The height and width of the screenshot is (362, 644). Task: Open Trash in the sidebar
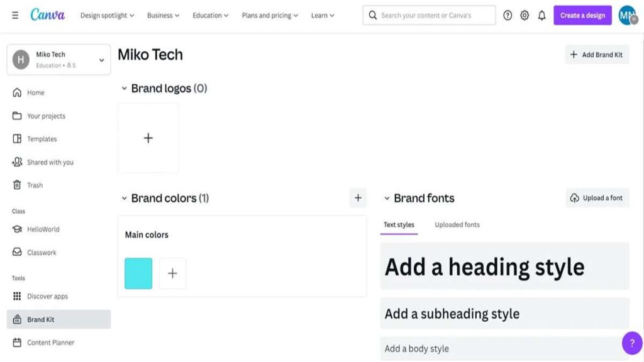pos(35,185)
